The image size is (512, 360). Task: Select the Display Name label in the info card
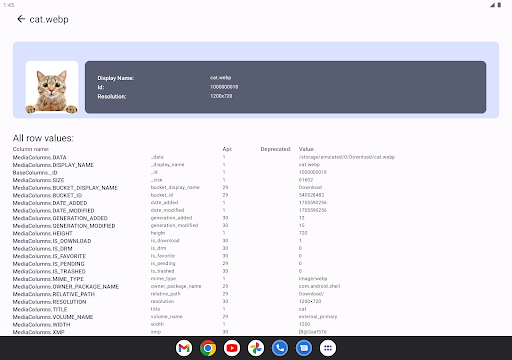click(116, 78)
